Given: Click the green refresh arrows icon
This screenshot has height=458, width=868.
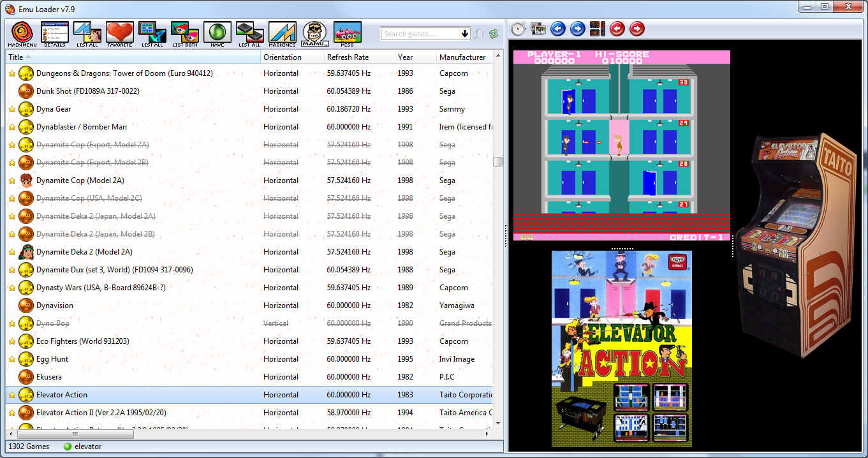Looking at the screenshot, I should (x=494, y=34).
